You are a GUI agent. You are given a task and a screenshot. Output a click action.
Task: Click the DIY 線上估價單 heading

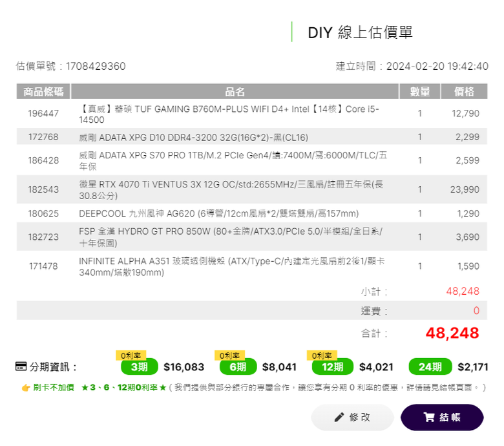point(360,32)
